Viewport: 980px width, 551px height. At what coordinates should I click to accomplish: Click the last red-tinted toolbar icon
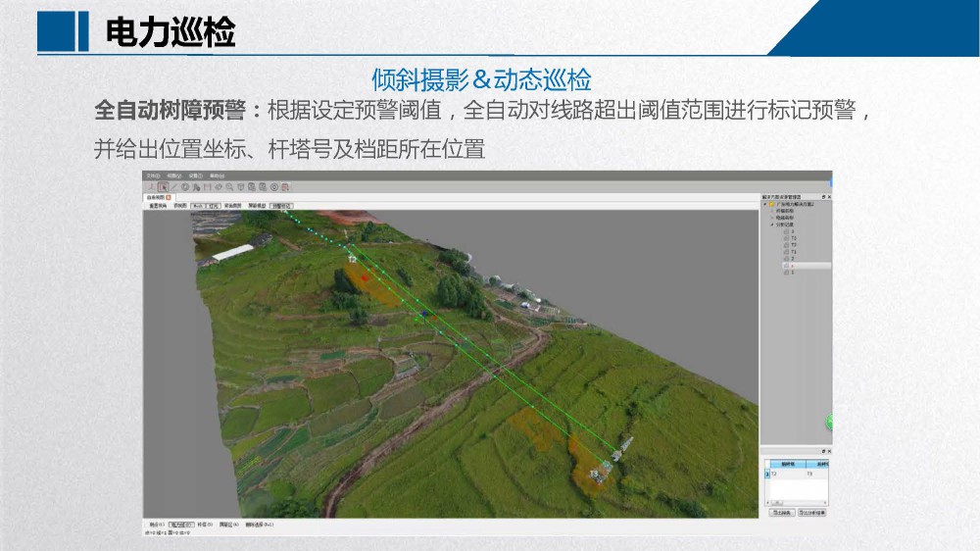pyautogui.click(x=285, y=187)
